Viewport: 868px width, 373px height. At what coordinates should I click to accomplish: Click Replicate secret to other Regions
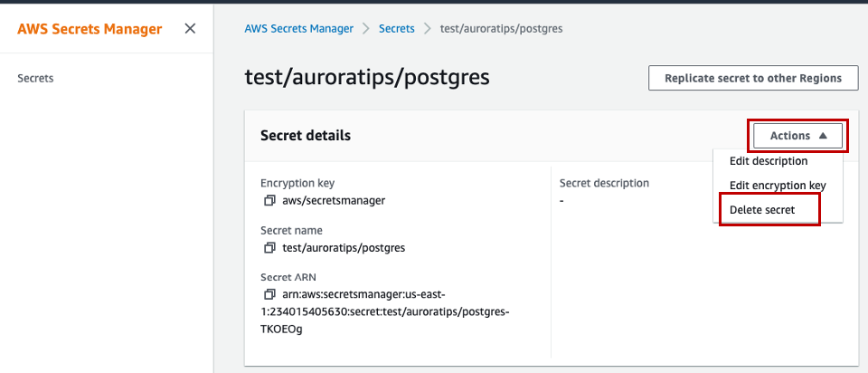(753, 78)
